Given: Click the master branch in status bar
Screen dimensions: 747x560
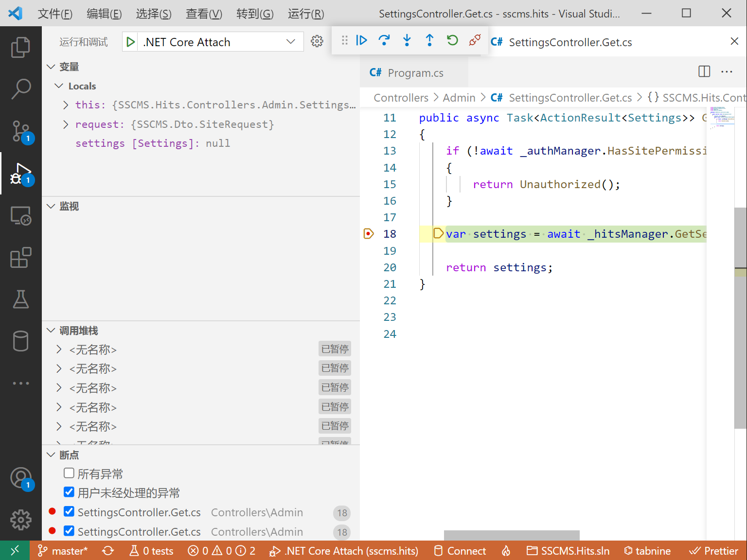Looking at the screenshot, I should [x=63, y=551].
